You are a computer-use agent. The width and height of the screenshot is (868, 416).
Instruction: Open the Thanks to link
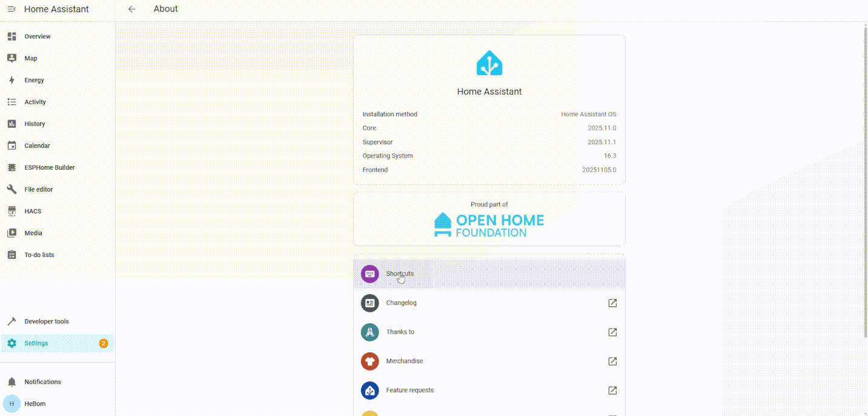(489, 332)
